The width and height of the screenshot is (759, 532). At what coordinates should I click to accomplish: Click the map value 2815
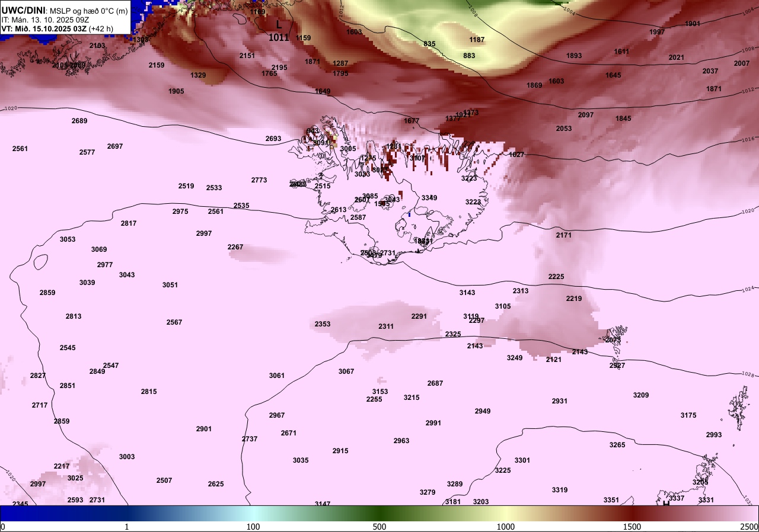click(149, 392)
